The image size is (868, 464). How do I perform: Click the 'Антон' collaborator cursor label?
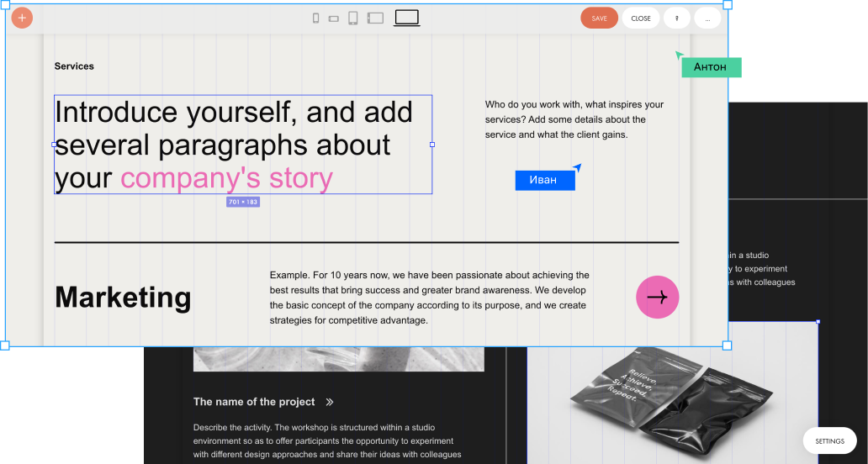coord(712,67)
